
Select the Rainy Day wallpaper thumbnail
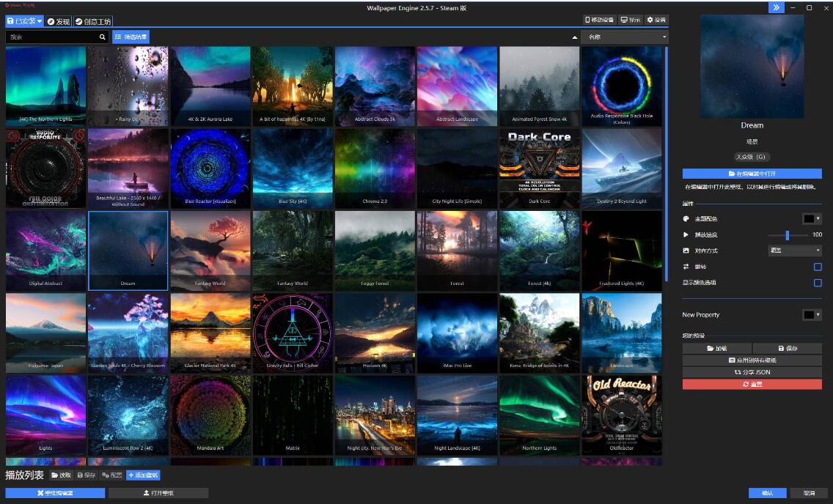click(128, 86)
